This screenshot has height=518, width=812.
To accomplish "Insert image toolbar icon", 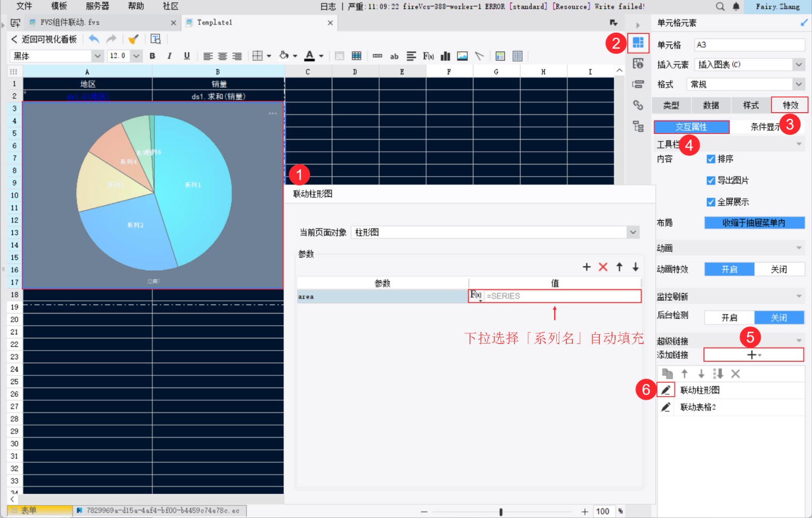I will 462,56.
